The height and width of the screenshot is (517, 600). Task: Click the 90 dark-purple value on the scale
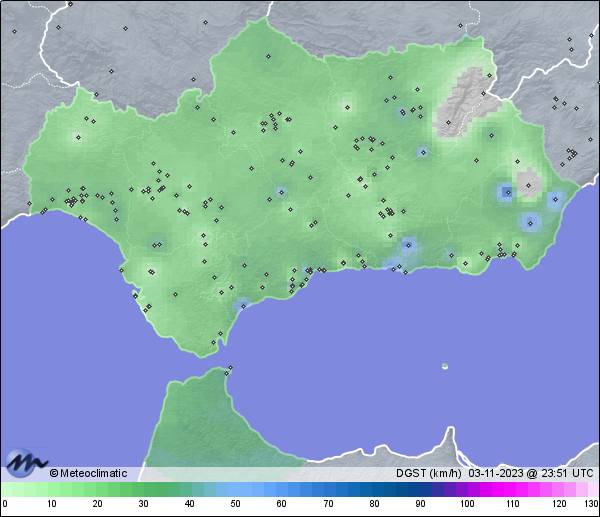419,504
